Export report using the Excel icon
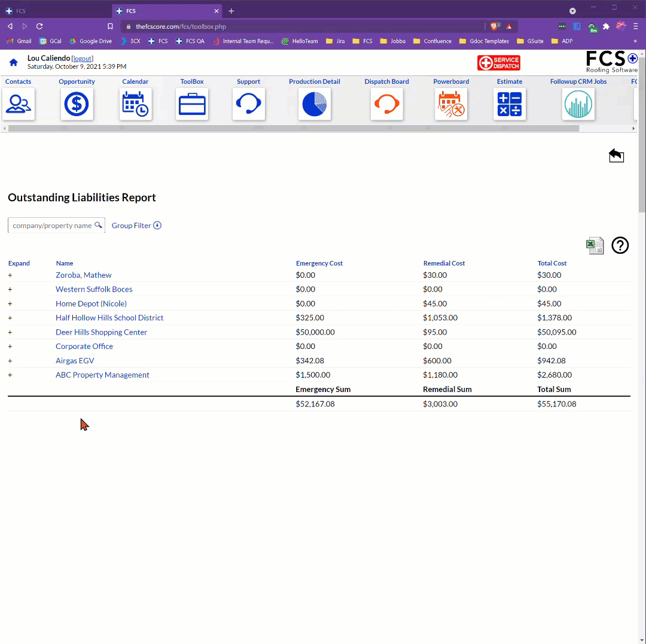 coord(595,245)
